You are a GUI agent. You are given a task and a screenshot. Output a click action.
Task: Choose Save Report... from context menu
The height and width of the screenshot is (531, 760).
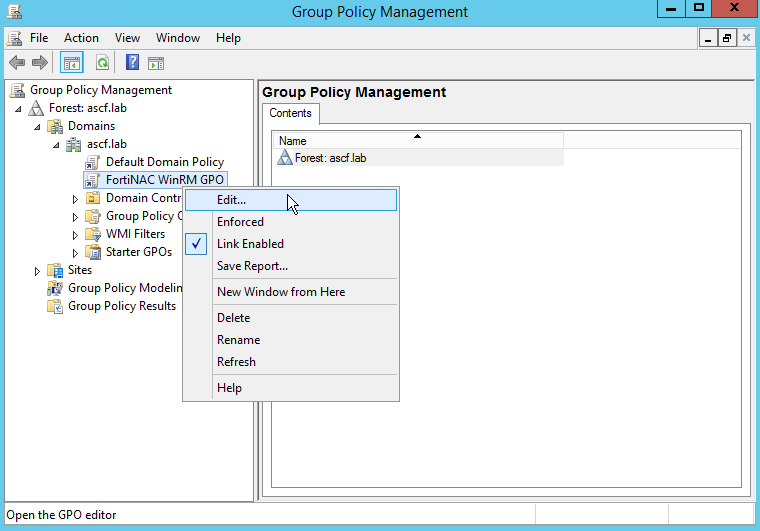click(290, 266)
